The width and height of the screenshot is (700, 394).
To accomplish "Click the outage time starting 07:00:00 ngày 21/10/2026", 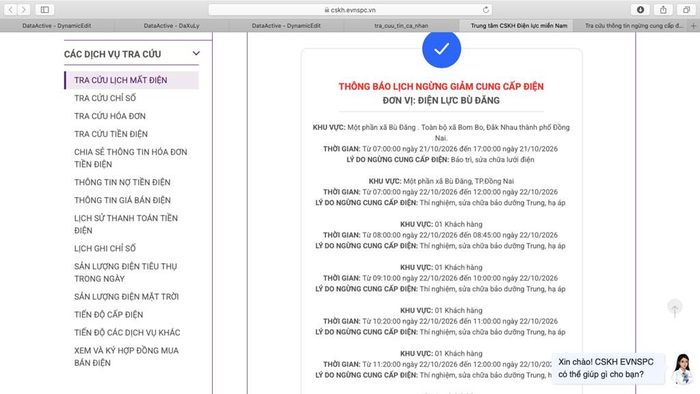I will coord(441,149).
